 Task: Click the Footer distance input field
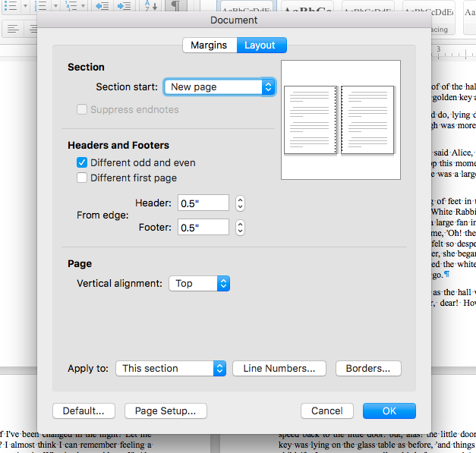(x=203, y=227)
